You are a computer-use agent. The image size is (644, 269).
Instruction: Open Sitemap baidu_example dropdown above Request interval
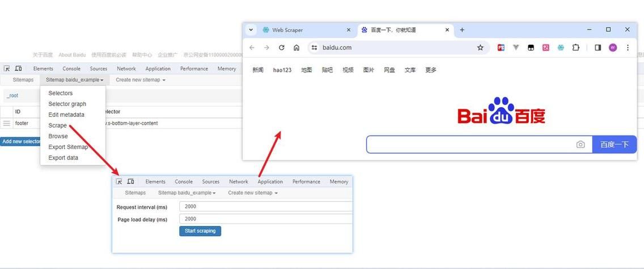coord(187,193)
